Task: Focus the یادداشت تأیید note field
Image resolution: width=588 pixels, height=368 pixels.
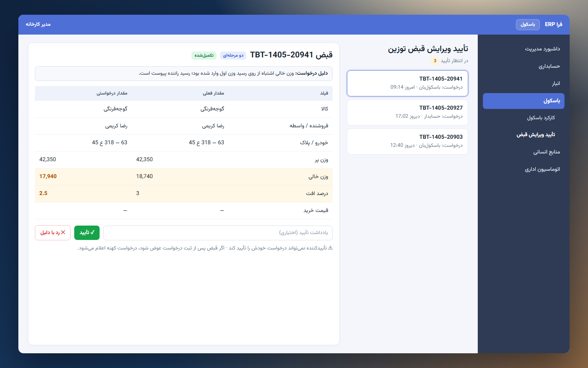Action: coord(218,233)
